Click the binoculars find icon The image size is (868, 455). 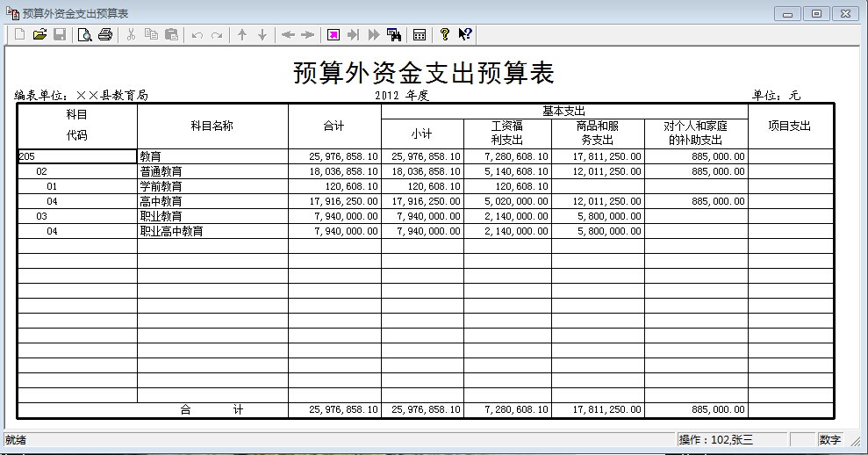pyautogui.click(x=394, y=34)
